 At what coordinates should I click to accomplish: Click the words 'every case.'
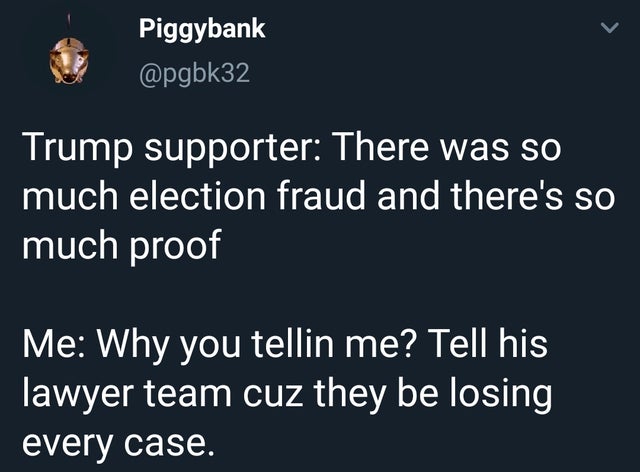pyautogui.click(x=118, y=444)
